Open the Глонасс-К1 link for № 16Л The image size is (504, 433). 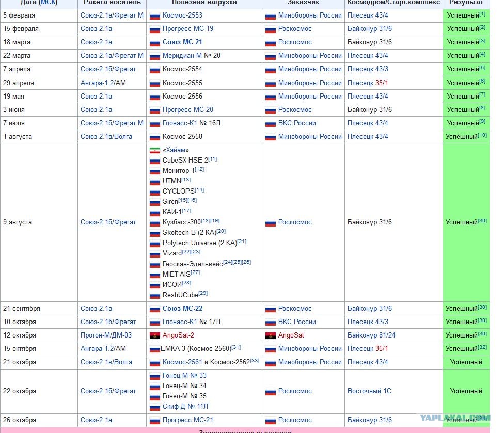point(180,123)
